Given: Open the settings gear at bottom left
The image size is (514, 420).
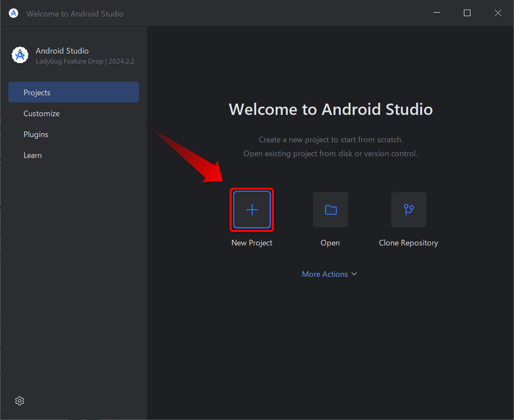Looking at the screenshot, I should [x=19, y=400].
